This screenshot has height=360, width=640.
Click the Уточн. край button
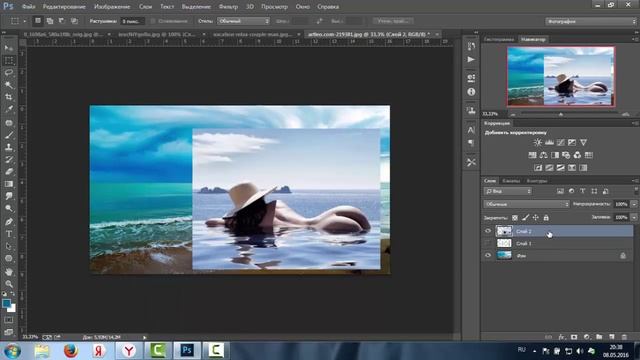tap(393, 20)
